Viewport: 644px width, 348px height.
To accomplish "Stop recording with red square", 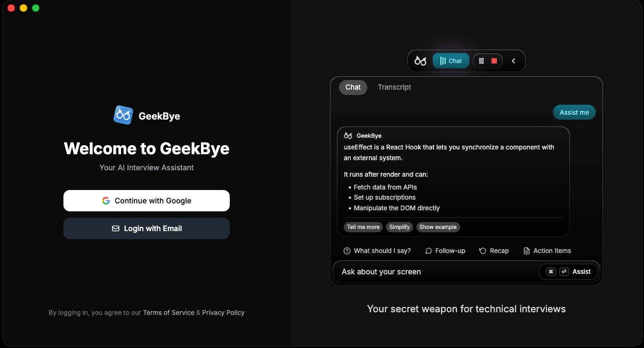I will coord(494,61).
